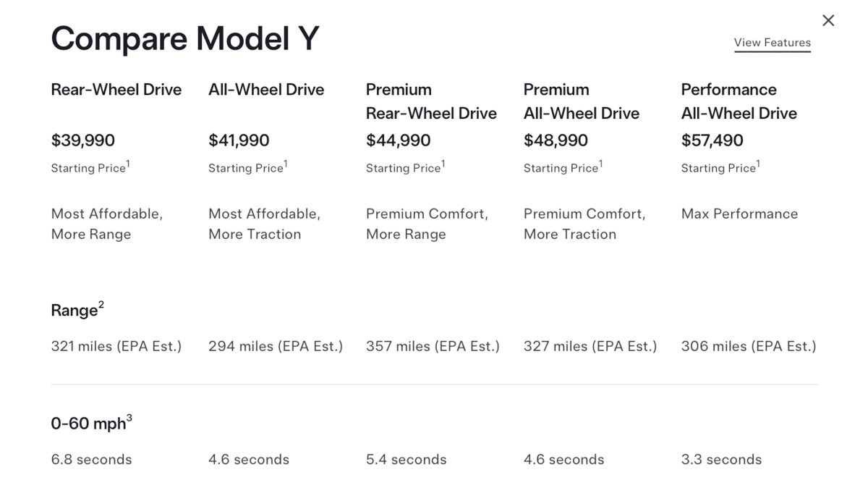This screenshot has width=868, height=488.
Task: Close the Compare Model Y dialog
Action: (828, 20)
